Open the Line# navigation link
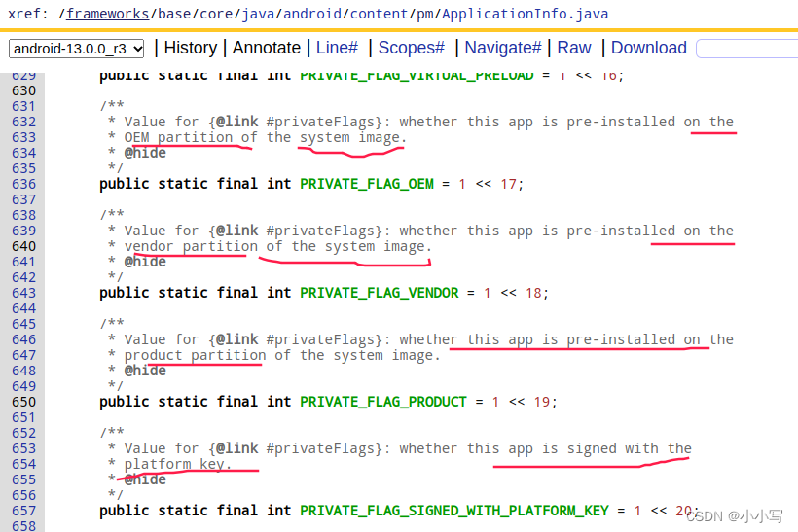This screenshot has height=532, width=798. 337,48
